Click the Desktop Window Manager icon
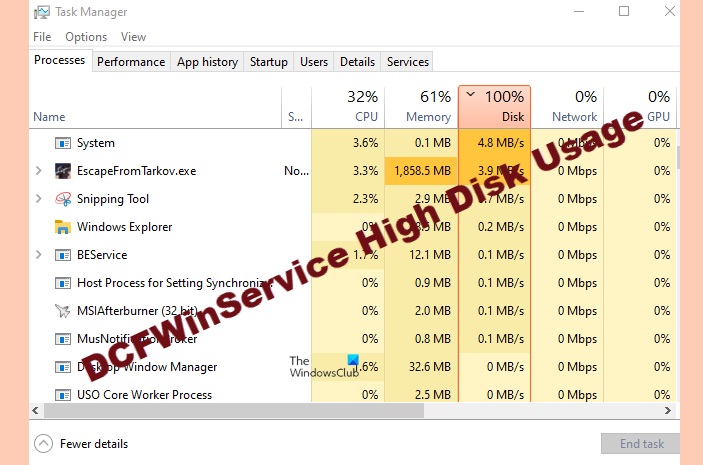 coord(62,367)
